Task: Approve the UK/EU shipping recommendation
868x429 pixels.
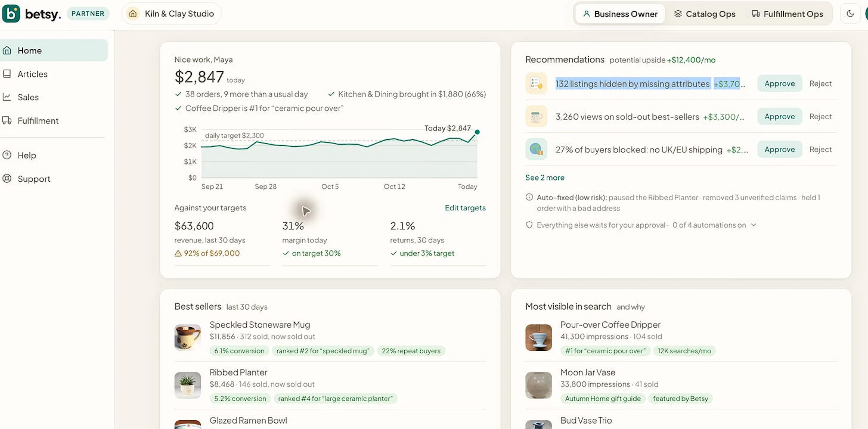Action: coord(779,150)
